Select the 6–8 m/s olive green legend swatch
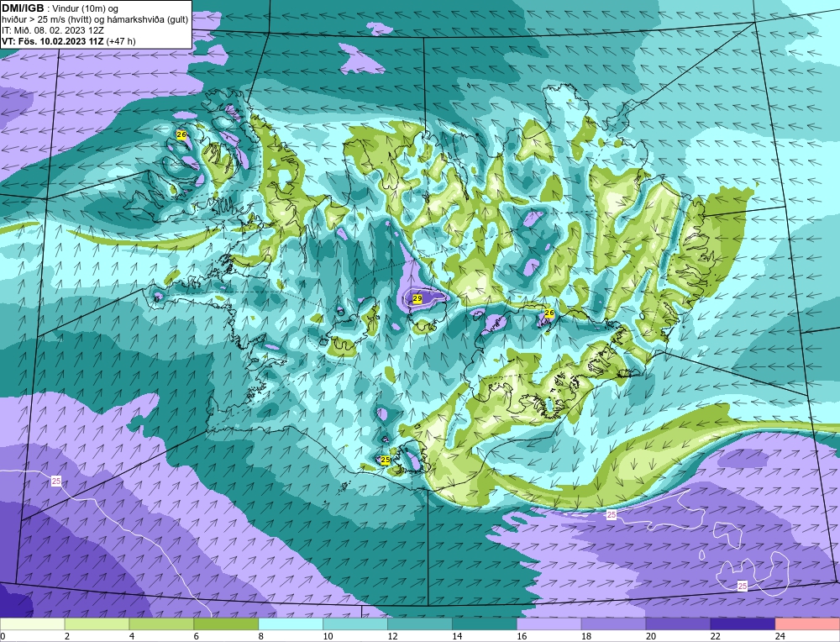Viewport: 840px width, 642px height. 226,624
